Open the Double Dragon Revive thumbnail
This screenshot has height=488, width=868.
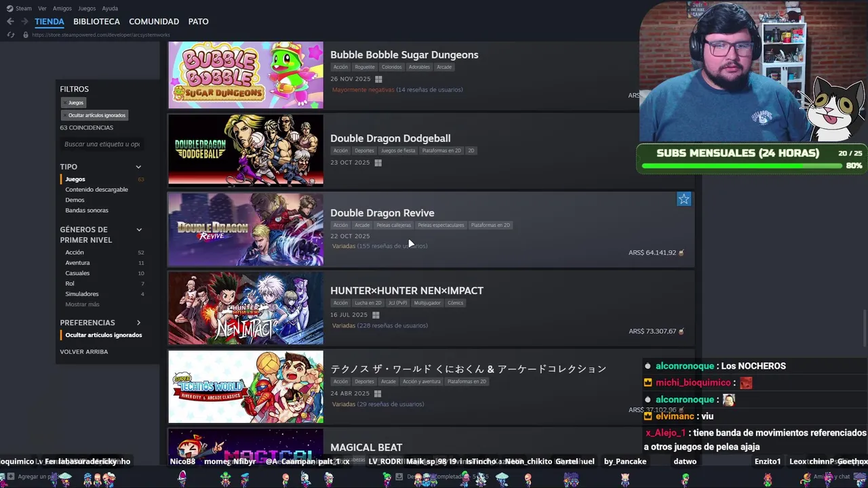(x=245, y=229)
